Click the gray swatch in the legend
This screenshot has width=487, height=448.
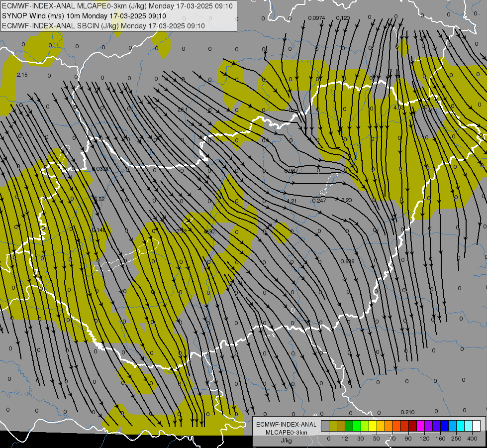325,426
